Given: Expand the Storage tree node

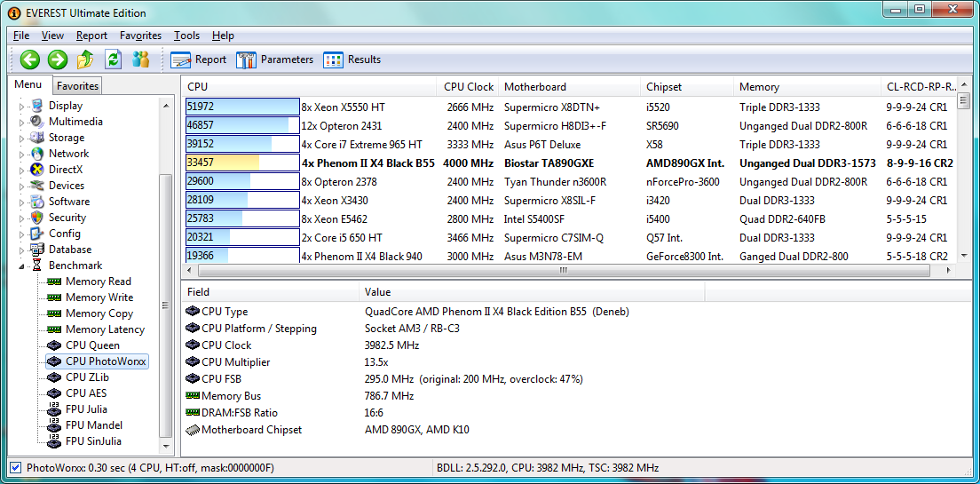Looking at the screenshot, I should tap(22, 139).
